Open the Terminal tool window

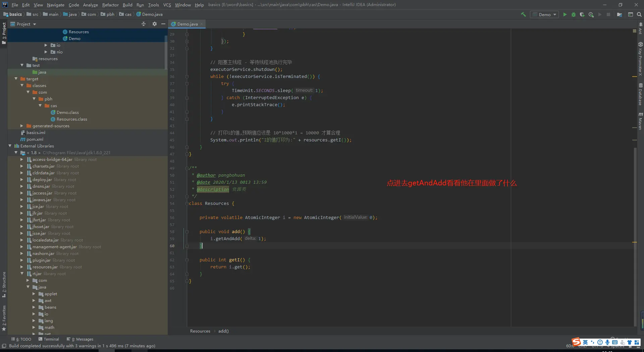[49, 339]
